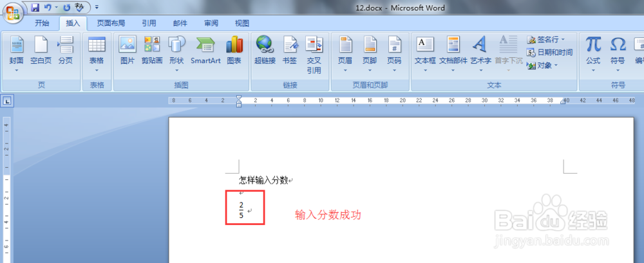Open the 页脚 footer menu
Viewport: 644px width, 263px height.
(370, 54)
